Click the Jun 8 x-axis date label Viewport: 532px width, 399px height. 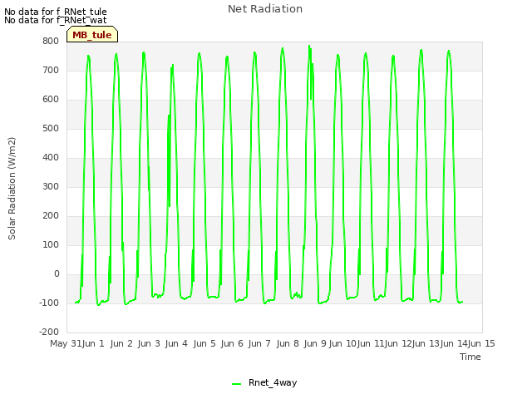(x=288, y=343)
